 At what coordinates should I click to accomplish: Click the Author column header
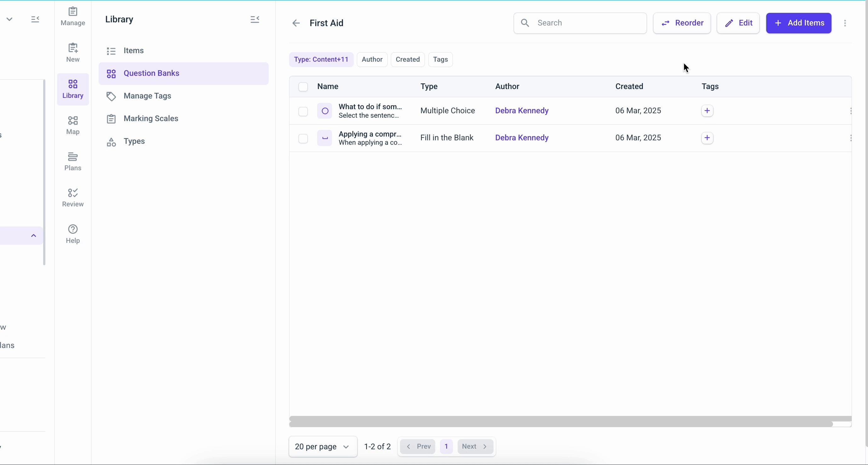tap(507, 87)
